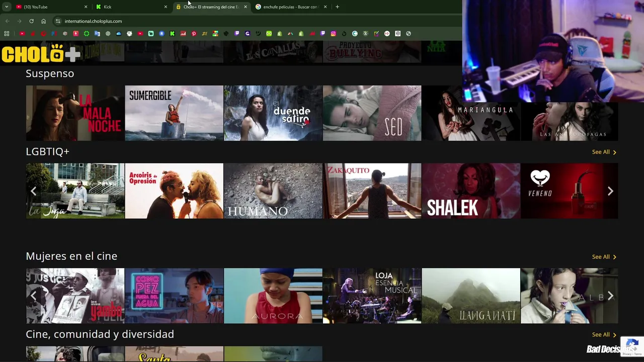The image size is (644, 362).
Task: Open the Shalek movie thumbnail
Action: coord(471,191)
